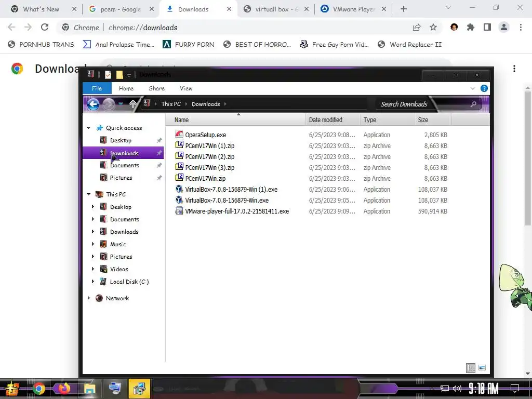Open the View ribbon tab
The height and width of the screenshot is (399, 532).
click(x=187, y=88)
